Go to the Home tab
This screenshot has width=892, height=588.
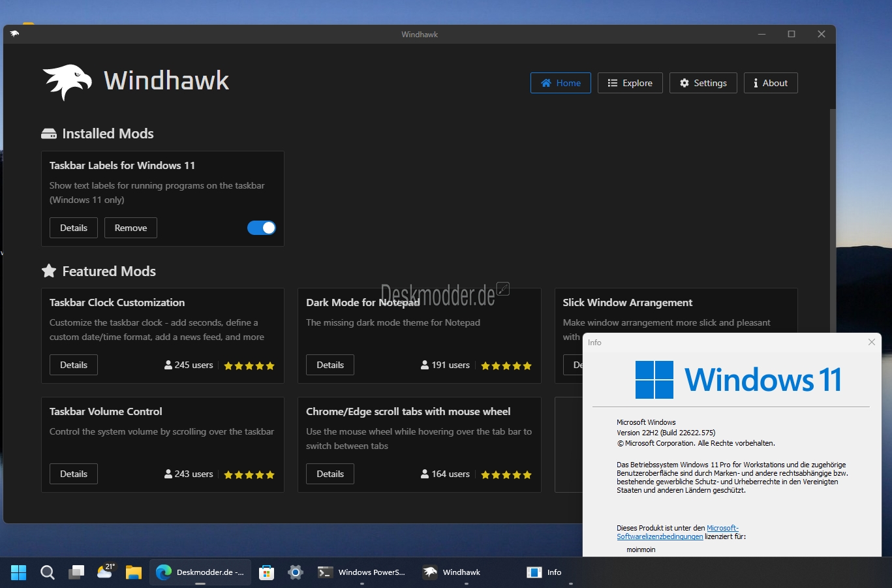(x=561, y=83)
